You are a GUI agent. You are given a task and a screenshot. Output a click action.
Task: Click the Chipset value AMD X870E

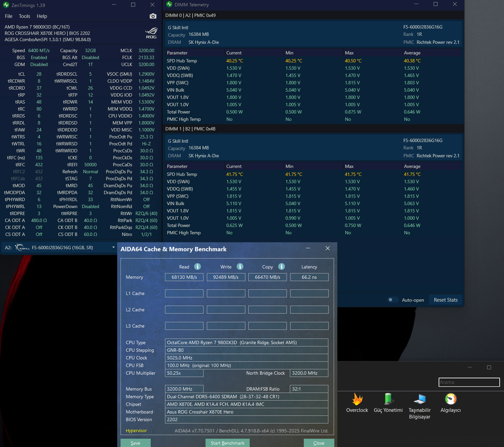pos(247,404)
